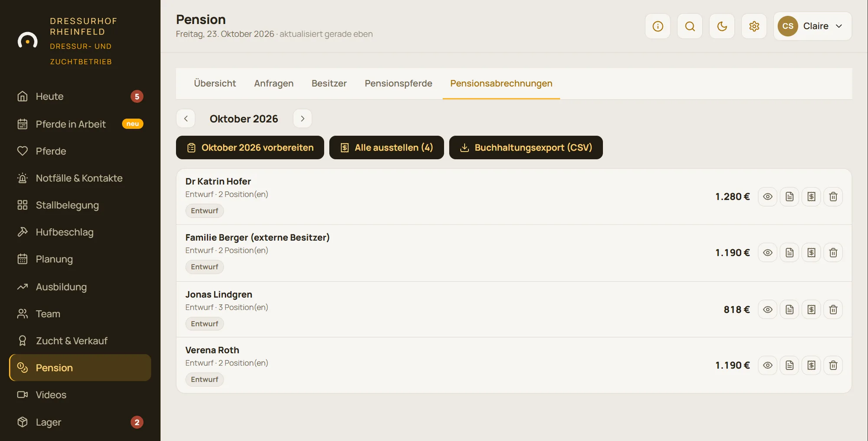The image size is (868, 441).
Task: Preview Verena Roth invoice eye icon
Action: click(767, 365)
